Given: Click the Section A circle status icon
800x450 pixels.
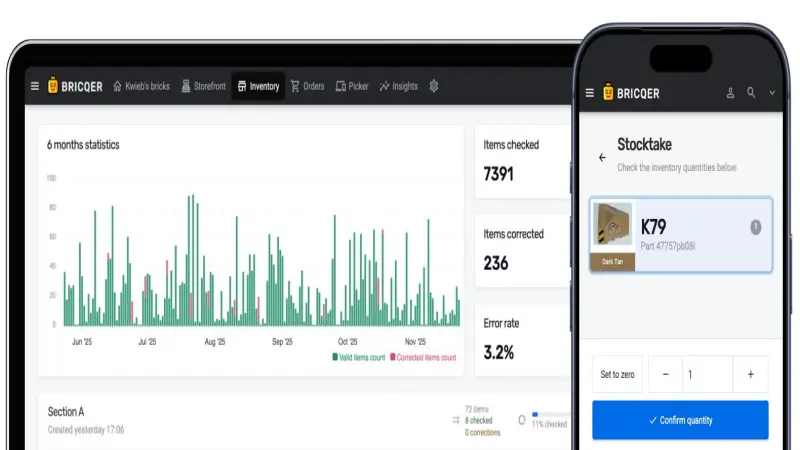Looking at the screenshot, I should [x=521, y=420].
